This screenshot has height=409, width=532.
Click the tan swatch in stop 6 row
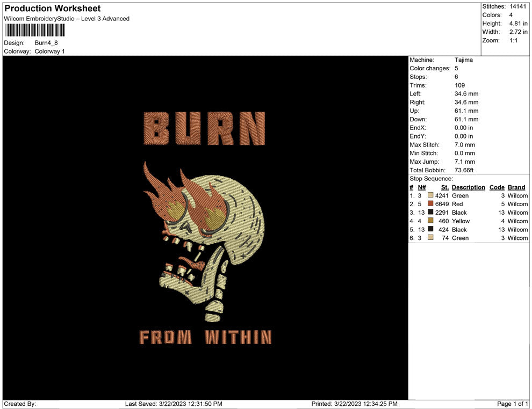coord(430,238)
